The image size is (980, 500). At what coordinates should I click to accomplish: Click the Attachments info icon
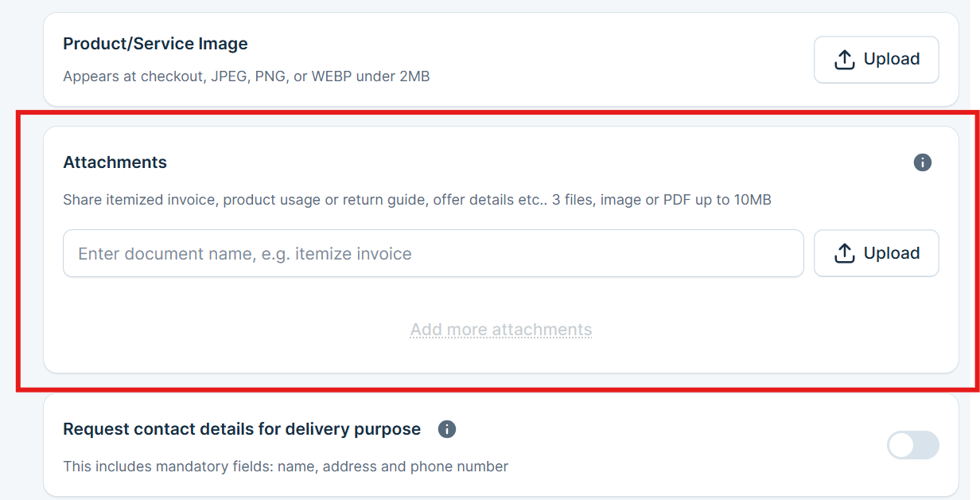point(922,162)
